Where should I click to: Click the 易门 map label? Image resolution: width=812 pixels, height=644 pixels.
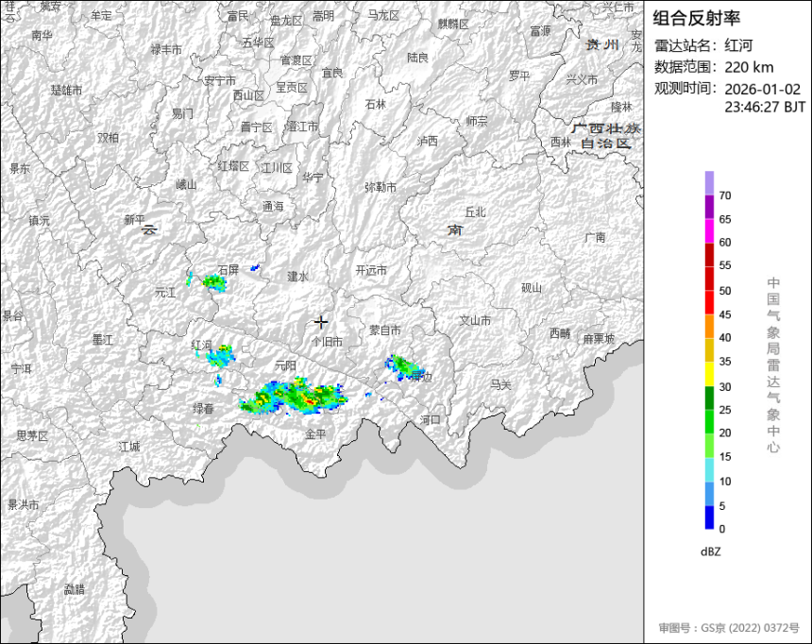pyautogui.click(x=182, y=113)
